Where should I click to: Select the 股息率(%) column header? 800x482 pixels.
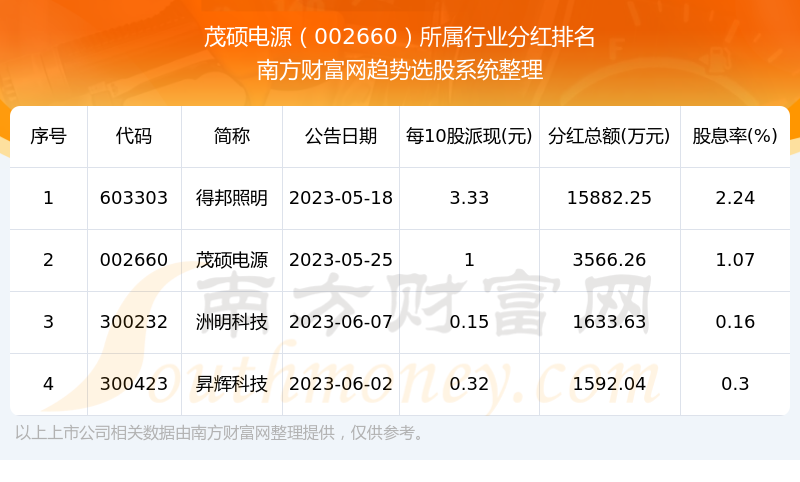[735, 136]
